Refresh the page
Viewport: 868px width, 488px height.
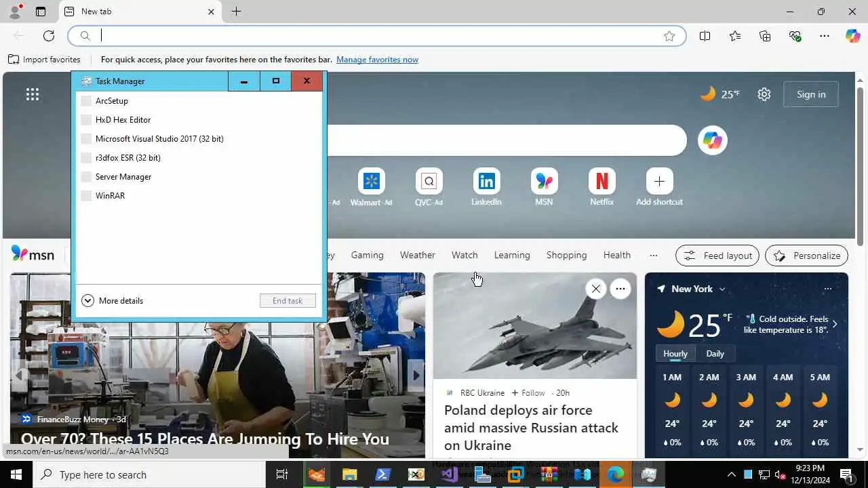[x=49, y=36]
